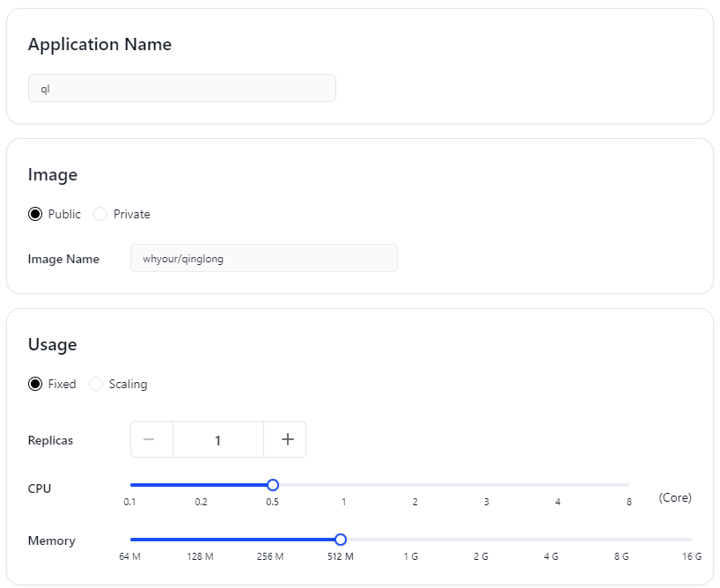This screenshot has height=588, width=720.
Task: Click the CPU slider handle at 0.5
Action: (x=273, y=485)
